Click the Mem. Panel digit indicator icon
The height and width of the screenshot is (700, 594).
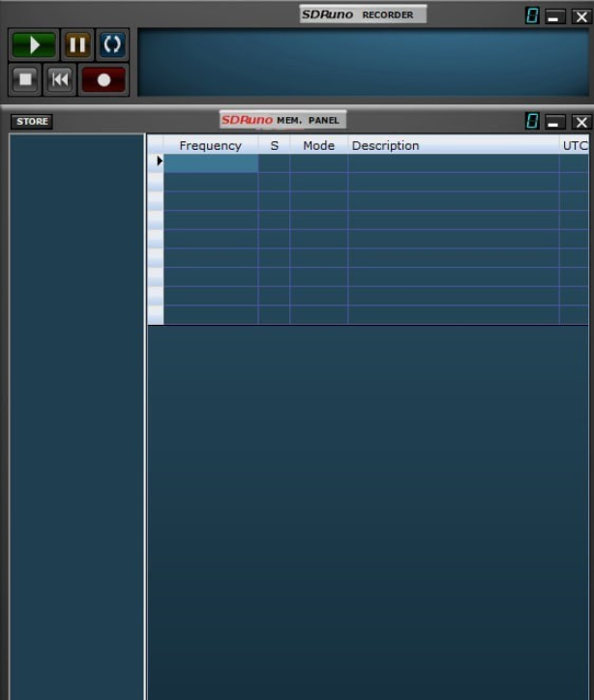(x=532, y=121)
